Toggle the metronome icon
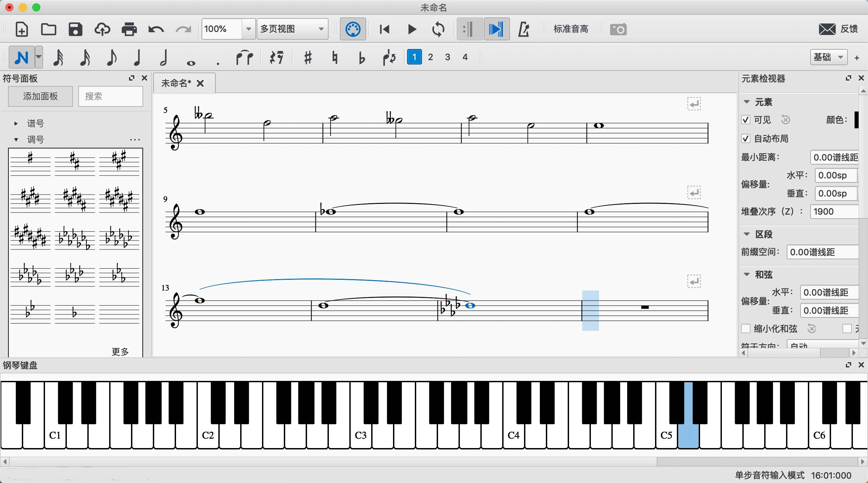The height and width of the screenshot is (483, 868). click(x=523, y=29)
